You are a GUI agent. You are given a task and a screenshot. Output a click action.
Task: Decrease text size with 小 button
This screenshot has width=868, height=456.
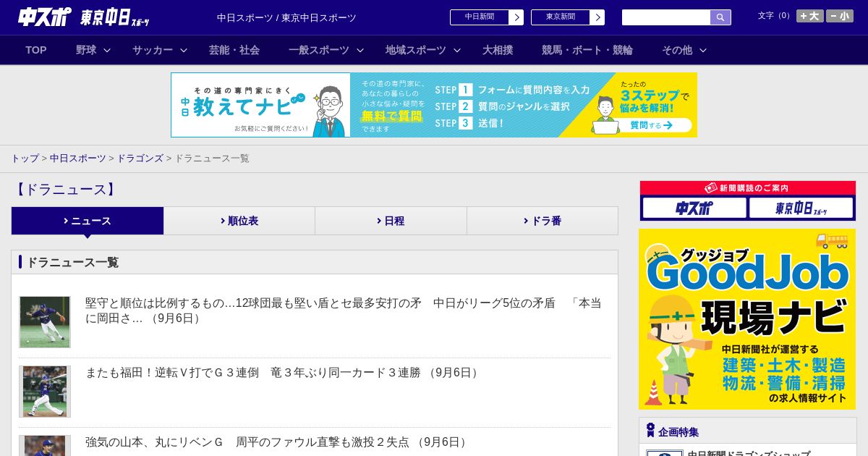[840, 16]
